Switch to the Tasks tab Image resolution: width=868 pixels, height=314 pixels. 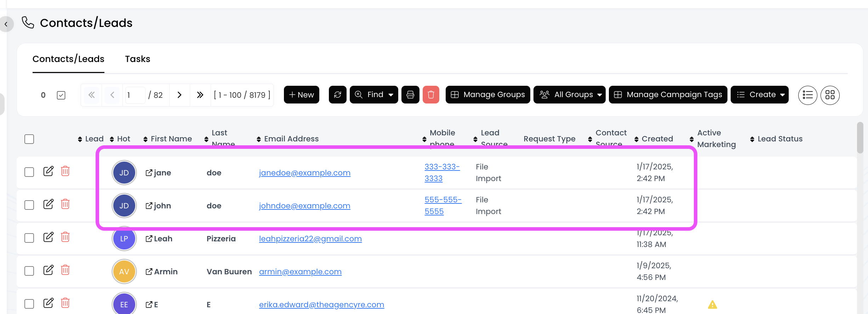[137, 59]
